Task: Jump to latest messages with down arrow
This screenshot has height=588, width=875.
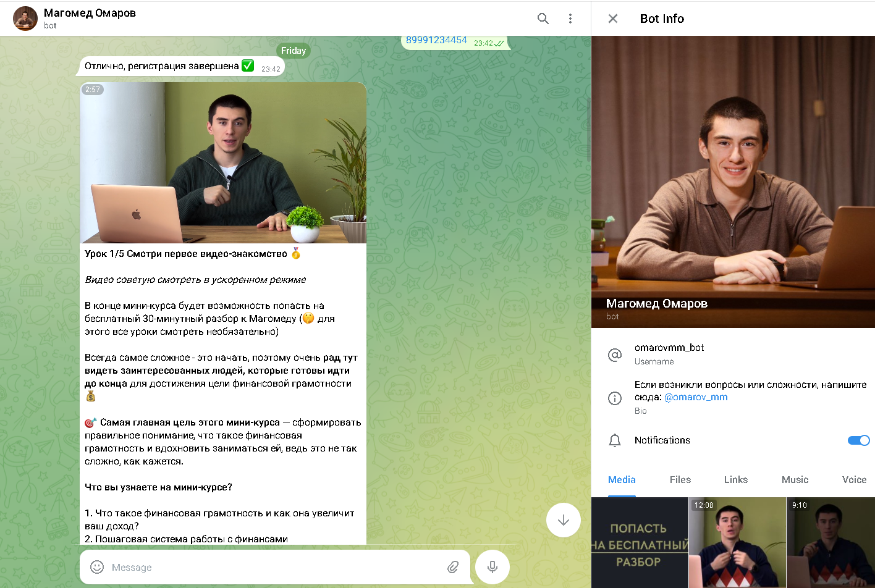Action: coord(564,520)
